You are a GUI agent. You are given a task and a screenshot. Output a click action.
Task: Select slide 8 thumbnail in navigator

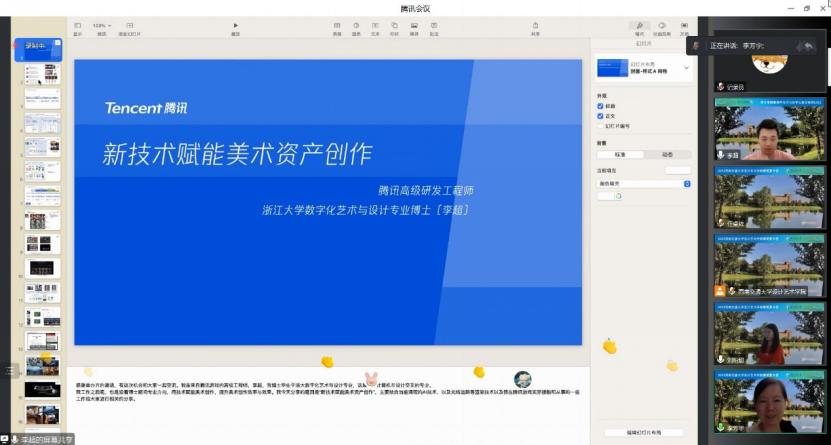[42, 220]
